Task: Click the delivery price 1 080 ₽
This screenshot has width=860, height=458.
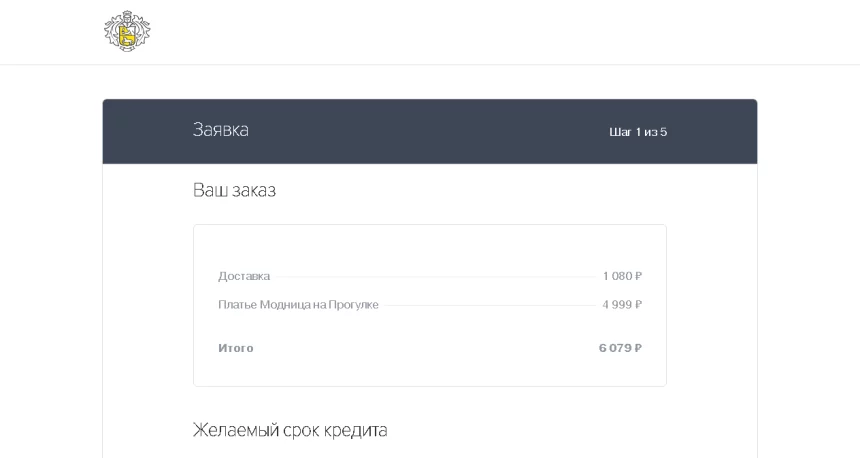Action: pyautogui.click(x=621, y=276)
